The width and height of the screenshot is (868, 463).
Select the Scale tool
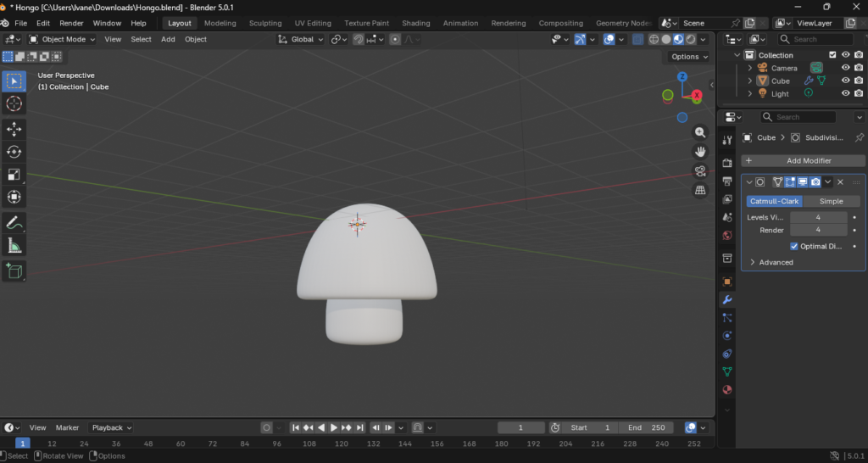pyautogui.click(x=14, y=175)
